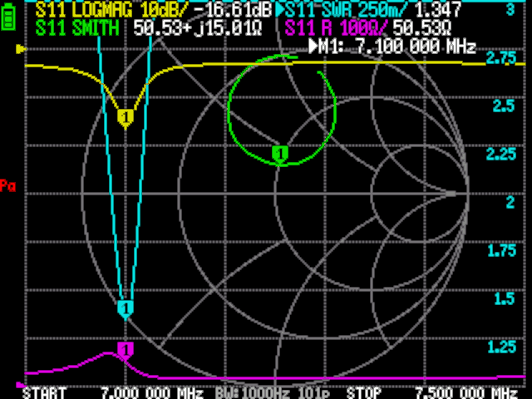
Task: Click the active-marker arrow beside M1
Action: pos(313,46)
